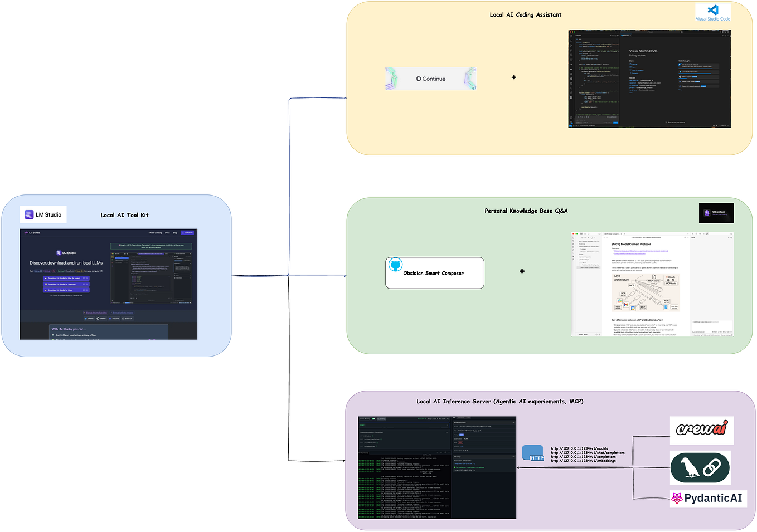Collapse the Model Information section
757x532 pixels.
(x=513, y=423)
